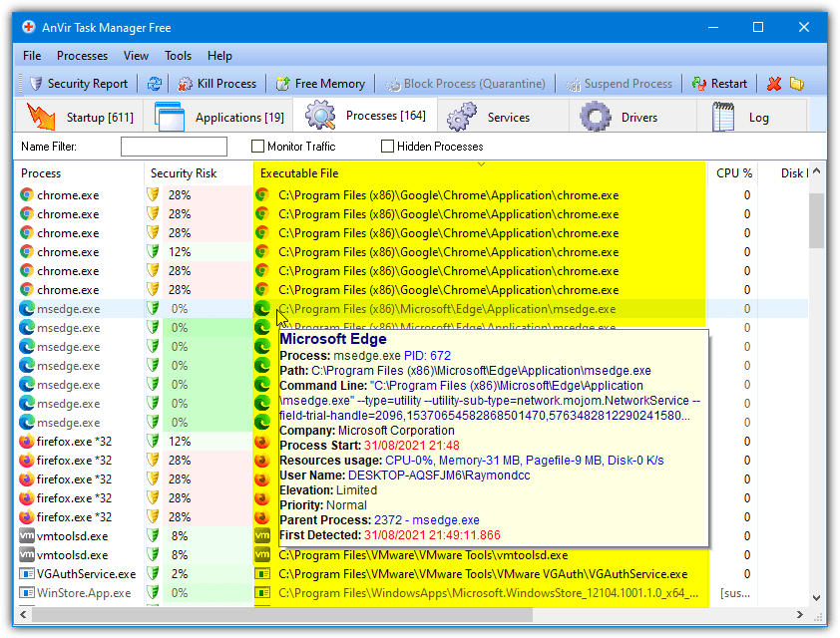Click the WinStore.App.exe process name
Screen dimensions: 840x638
[84, 593]
